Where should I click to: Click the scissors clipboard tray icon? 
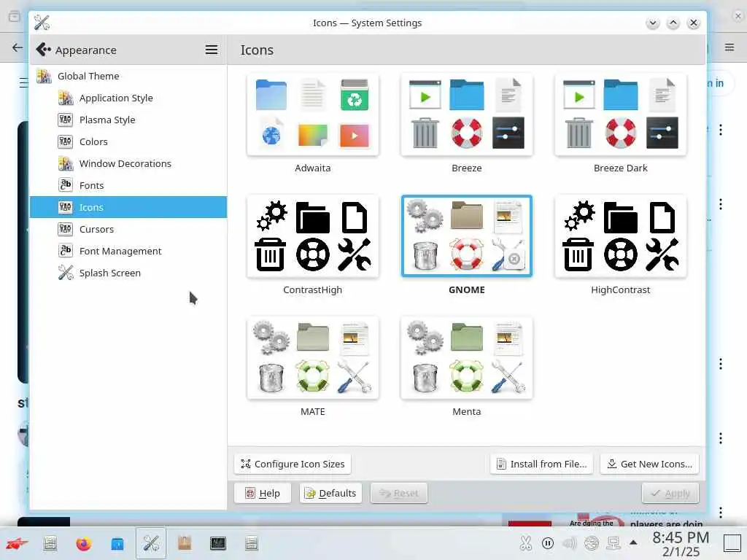tap(526, 543)
